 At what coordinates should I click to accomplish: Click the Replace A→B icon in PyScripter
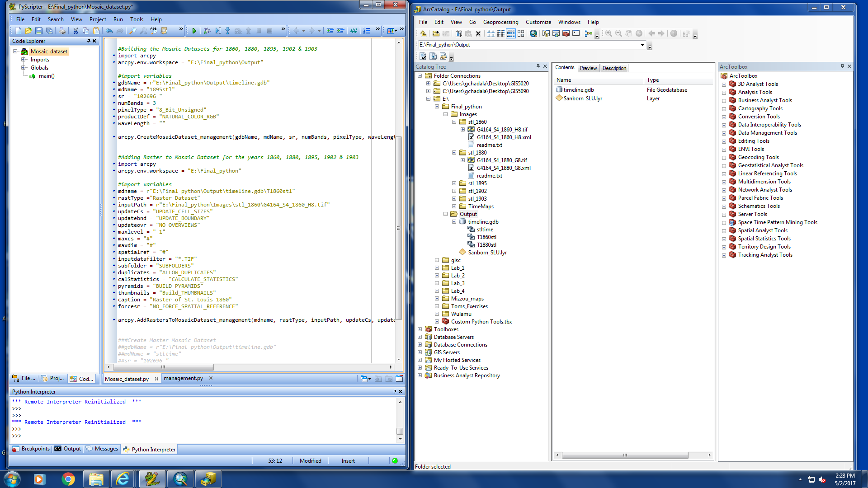pos(154,31)
